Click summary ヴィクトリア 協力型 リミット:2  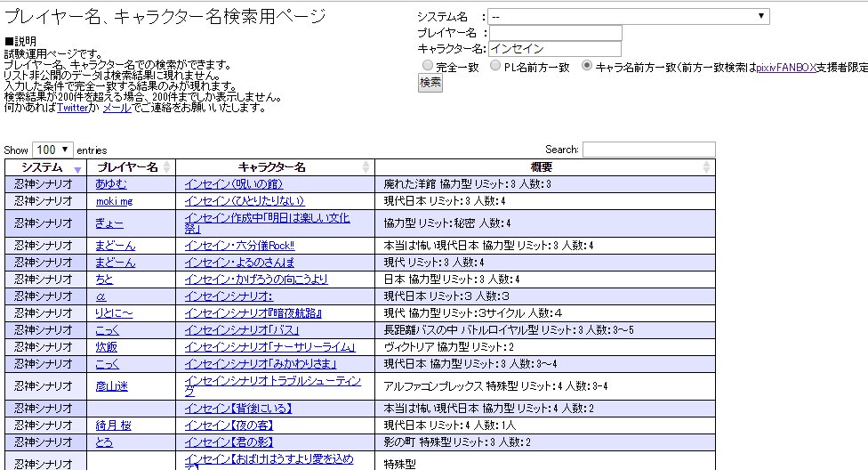[x=449, y=347]
